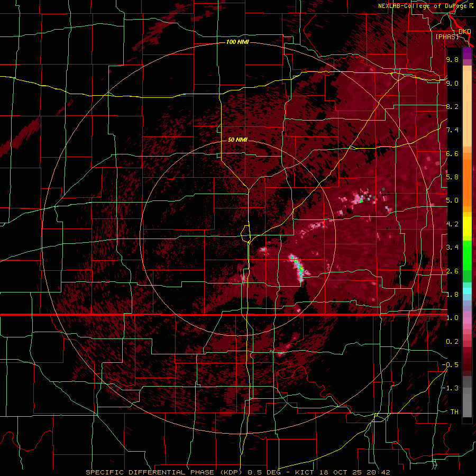
Task: Click the 3.4 value on the color scale
Action: click(x=452, y=248)
